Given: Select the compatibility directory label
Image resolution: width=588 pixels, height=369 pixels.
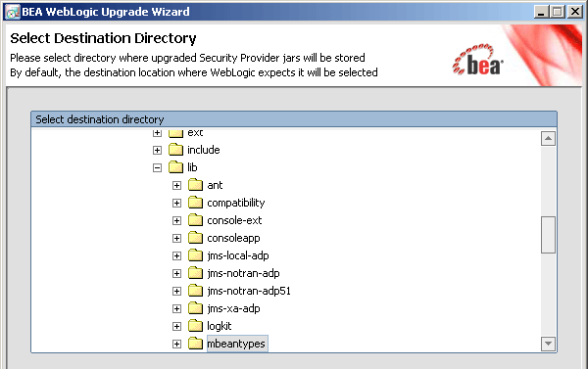Looking at the screenshot, I should click(x=236, y=203).
